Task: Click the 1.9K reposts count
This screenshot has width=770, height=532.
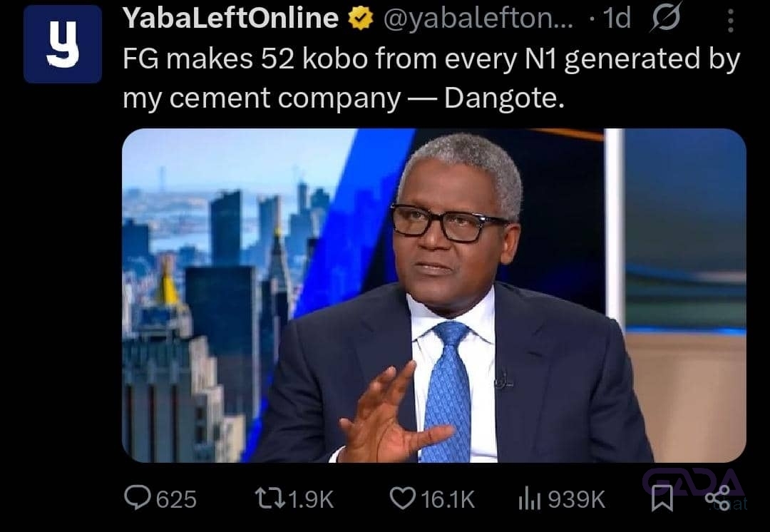Action: 311,500
